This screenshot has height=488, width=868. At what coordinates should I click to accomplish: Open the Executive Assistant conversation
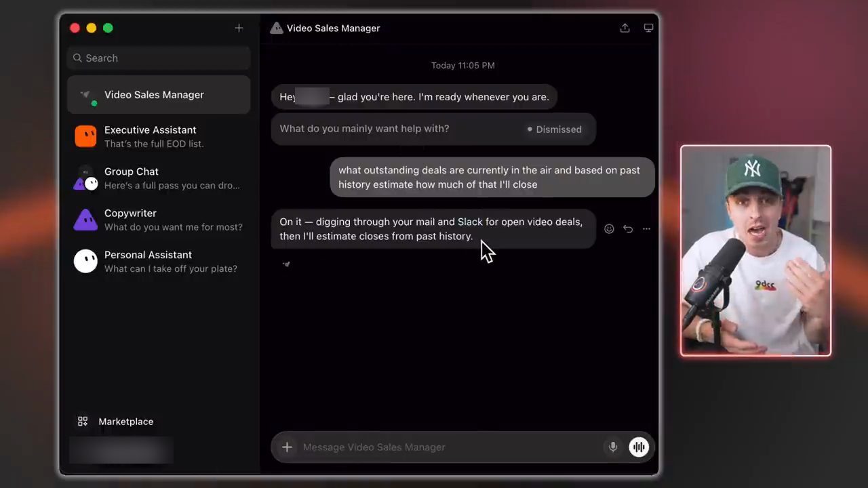point(159,136)
